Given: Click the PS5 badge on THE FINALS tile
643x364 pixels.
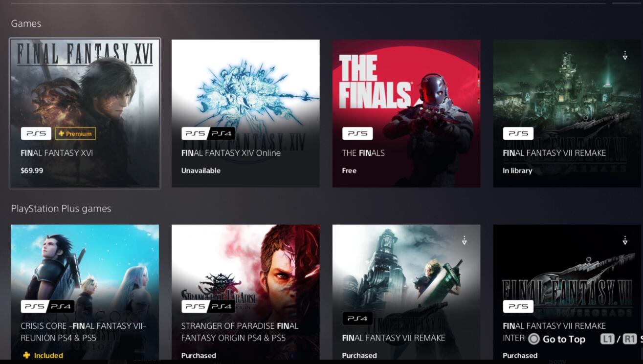Looking at the screenshot, I should coord(357,133).
